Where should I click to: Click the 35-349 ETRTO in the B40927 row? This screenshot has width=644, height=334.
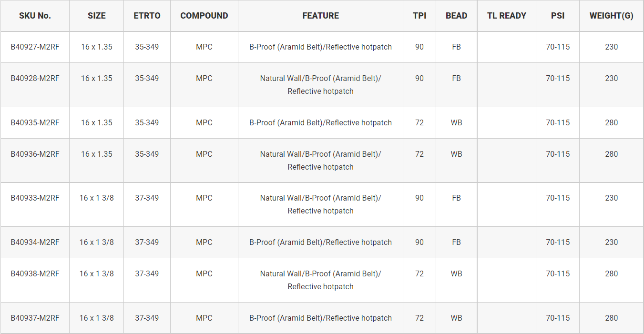pos(147,47)
